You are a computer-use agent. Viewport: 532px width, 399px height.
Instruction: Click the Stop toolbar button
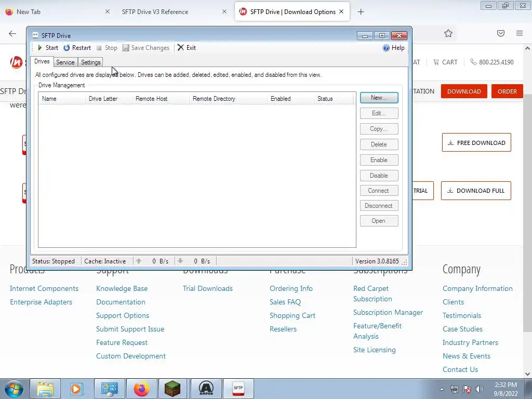(x=107, y=48)
